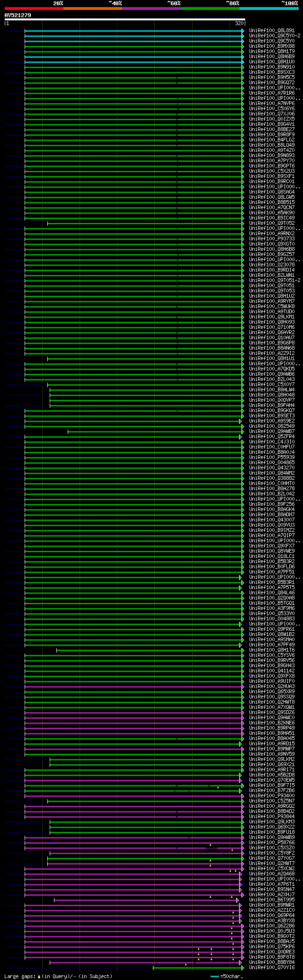This screenshot has height=980, width=303.
Task: Click the cyan alignment bar for Q8H1U0
Action: point(134,62)
